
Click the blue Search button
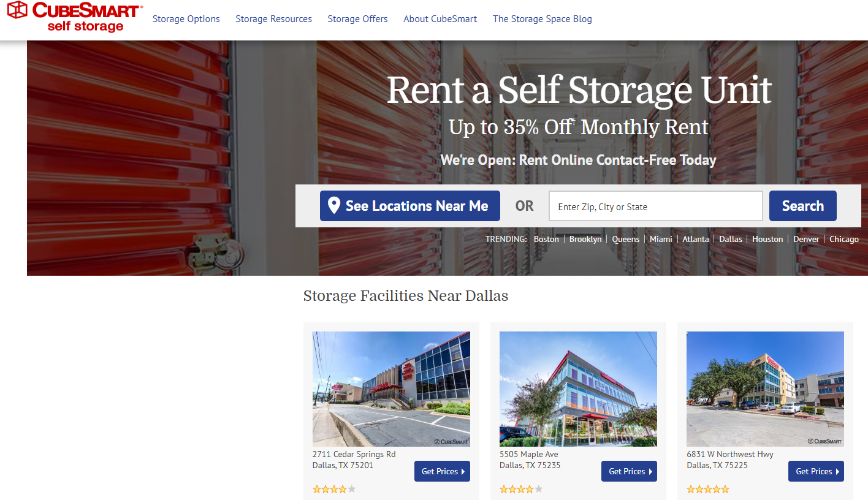coord(803,206)
